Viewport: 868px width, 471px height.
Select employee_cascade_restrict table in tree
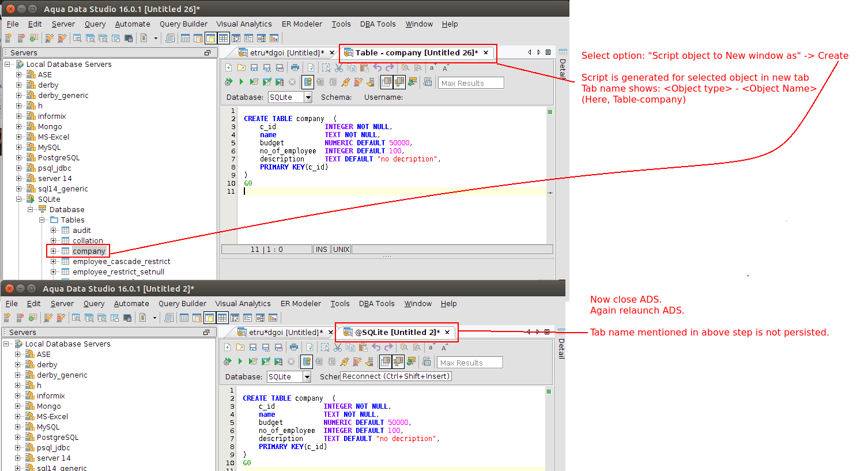122,262
